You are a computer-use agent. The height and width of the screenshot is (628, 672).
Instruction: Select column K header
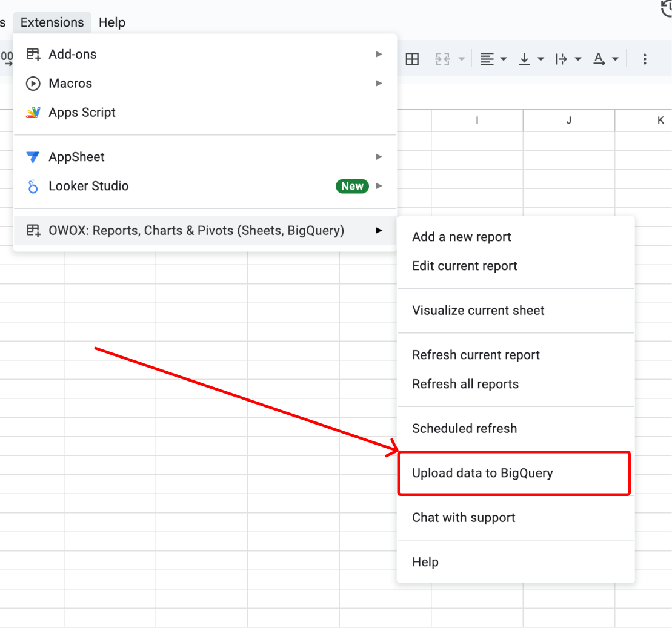[x=644, y=121]
